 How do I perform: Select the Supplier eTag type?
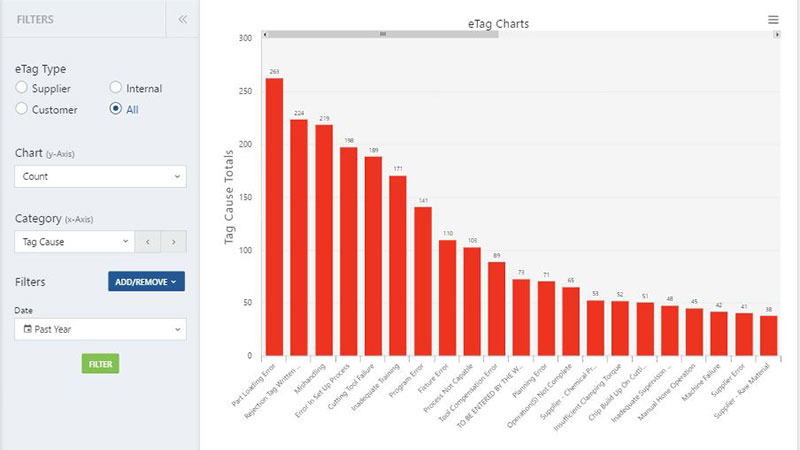(21, 87)
